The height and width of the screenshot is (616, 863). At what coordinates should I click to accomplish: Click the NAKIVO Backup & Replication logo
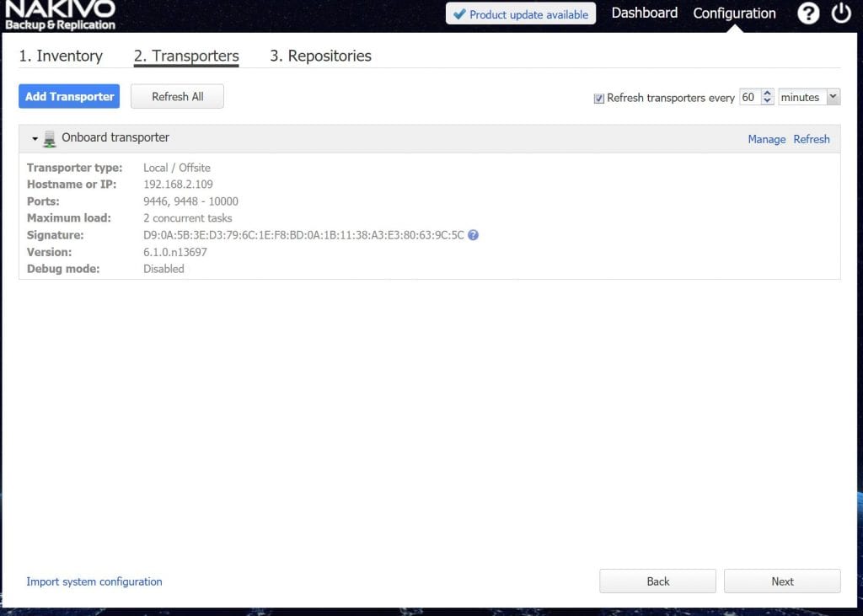coord(59,15)
